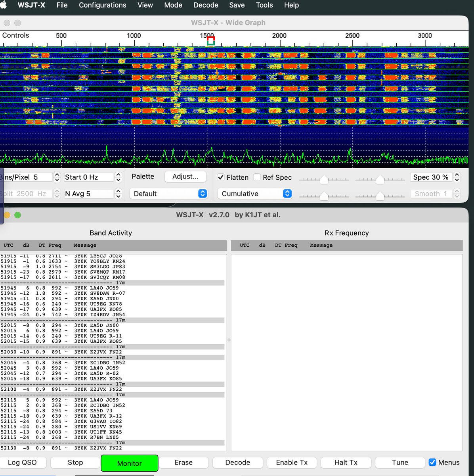Open the Mode menu
The height and width of the screenshot is (476, 474).
coord(173,5)
